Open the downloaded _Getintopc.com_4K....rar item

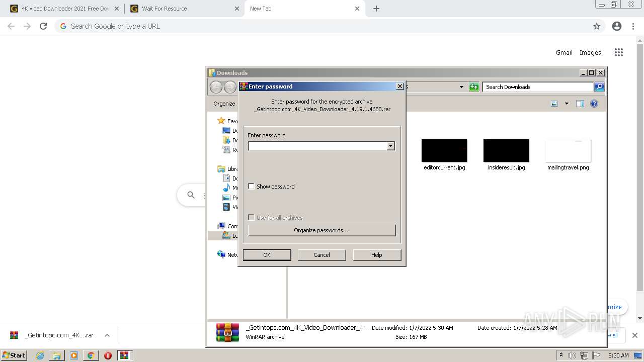click(x=51, y=335)
